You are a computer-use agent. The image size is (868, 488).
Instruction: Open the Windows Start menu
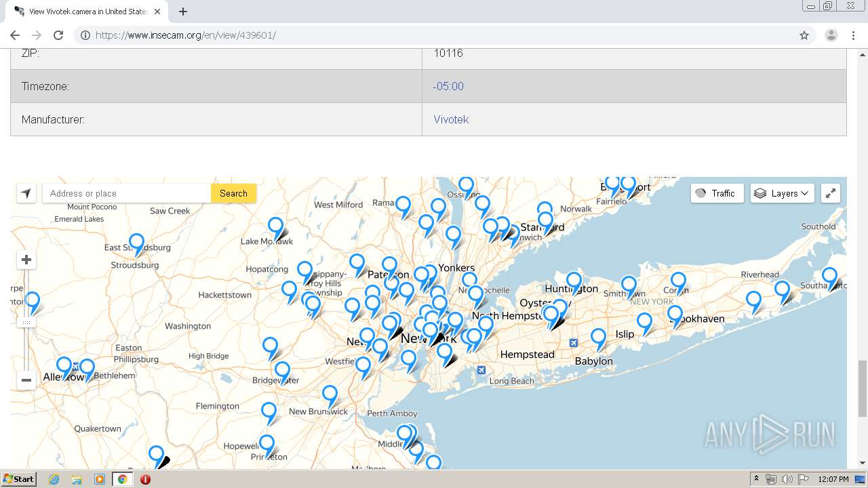point(19,479)
